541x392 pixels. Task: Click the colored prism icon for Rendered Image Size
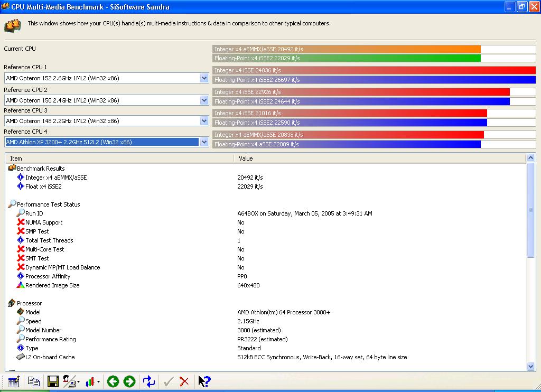click(x=21, y=285)
